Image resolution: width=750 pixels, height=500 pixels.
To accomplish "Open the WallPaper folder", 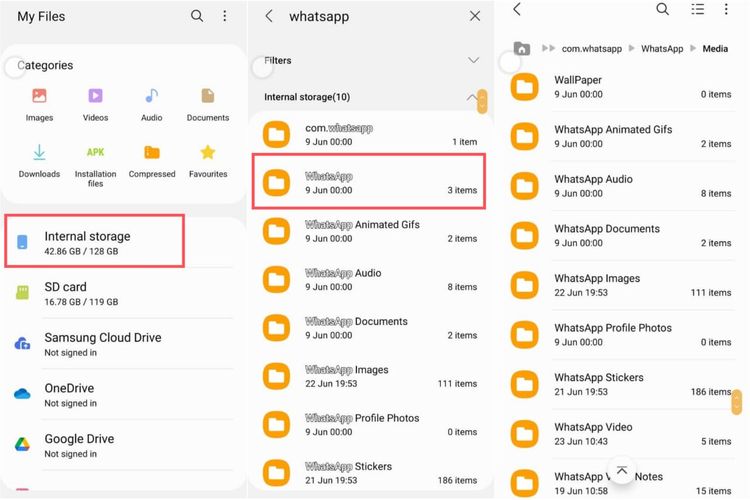I will 621,87.
